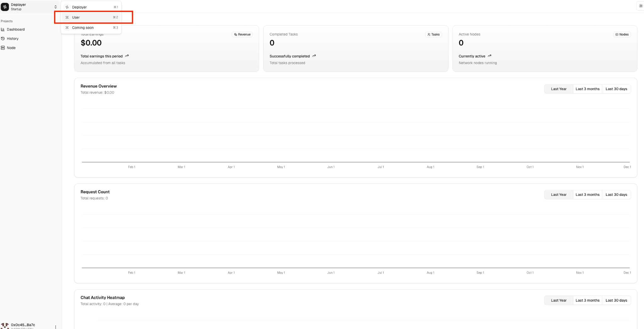This screenshot has height=329, width=644.
Task: Click the wallet avatar icon
Action: (x=5, y=326)
